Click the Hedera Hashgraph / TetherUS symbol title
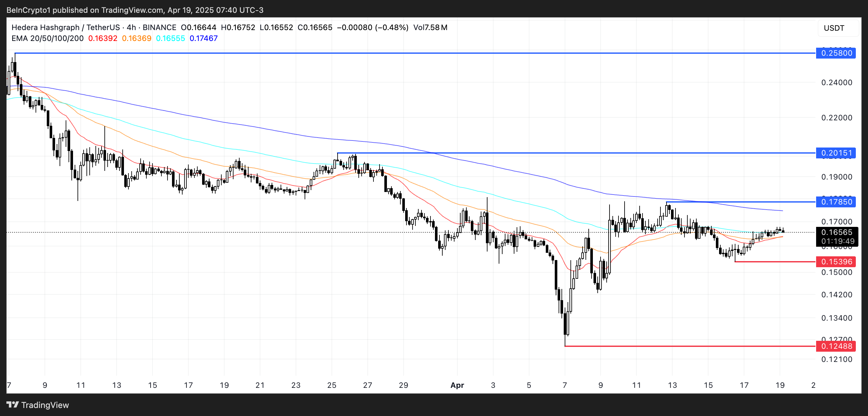 65,28
